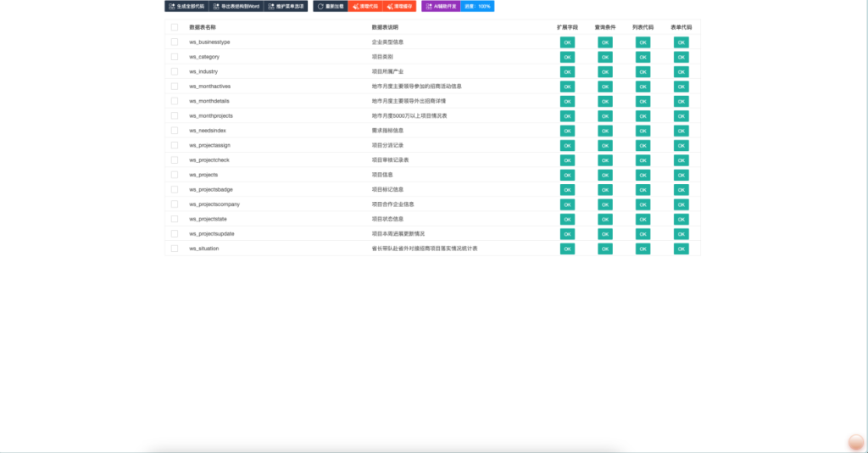Check the box for ws_businesstype row
868x453 pixels.
pos(175,42)
